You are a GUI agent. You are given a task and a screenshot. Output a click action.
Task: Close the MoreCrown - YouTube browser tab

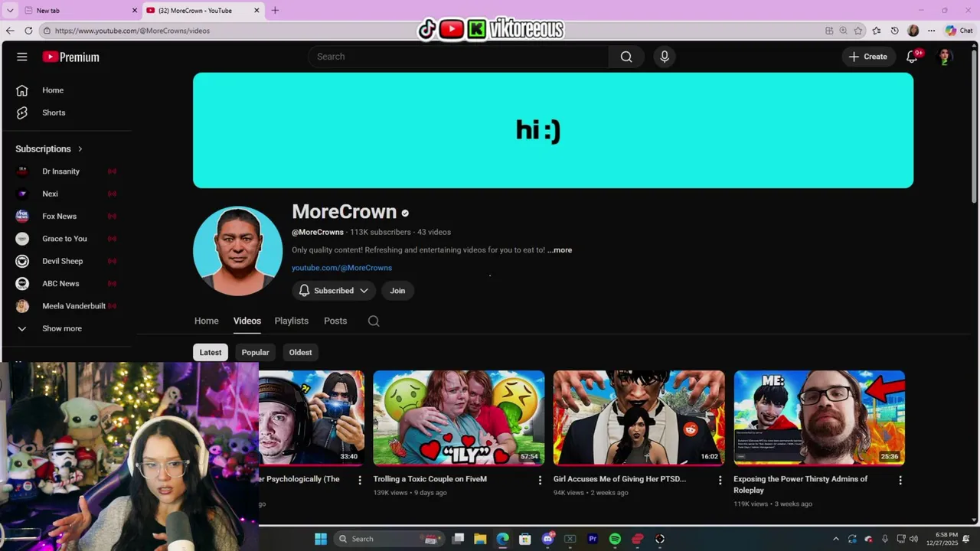[257, 11]
